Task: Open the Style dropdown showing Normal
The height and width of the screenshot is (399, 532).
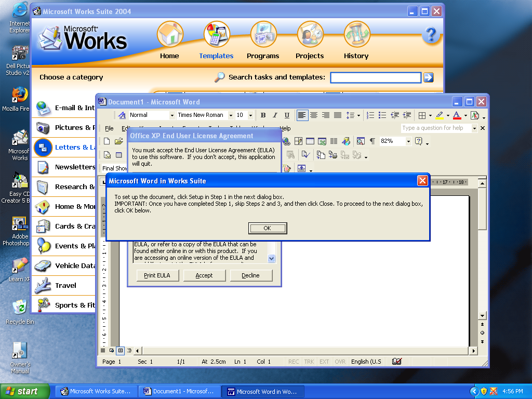Action: [x=172, y=115]
